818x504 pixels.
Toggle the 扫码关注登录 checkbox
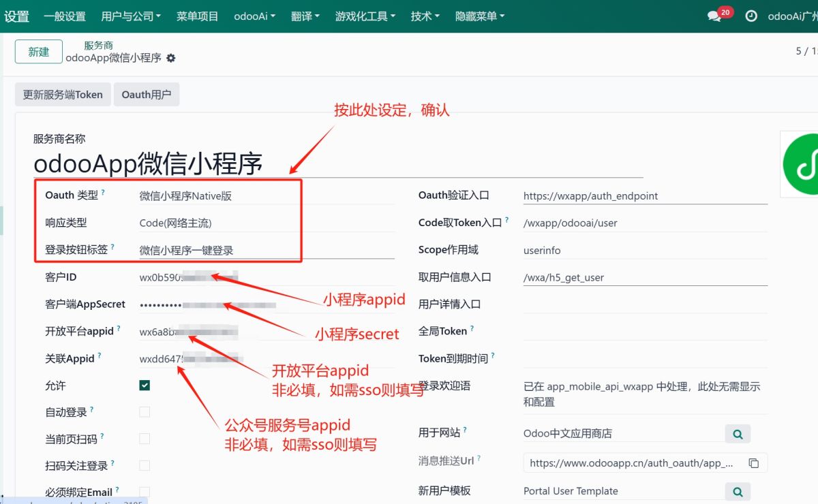(x=145, y=466)
